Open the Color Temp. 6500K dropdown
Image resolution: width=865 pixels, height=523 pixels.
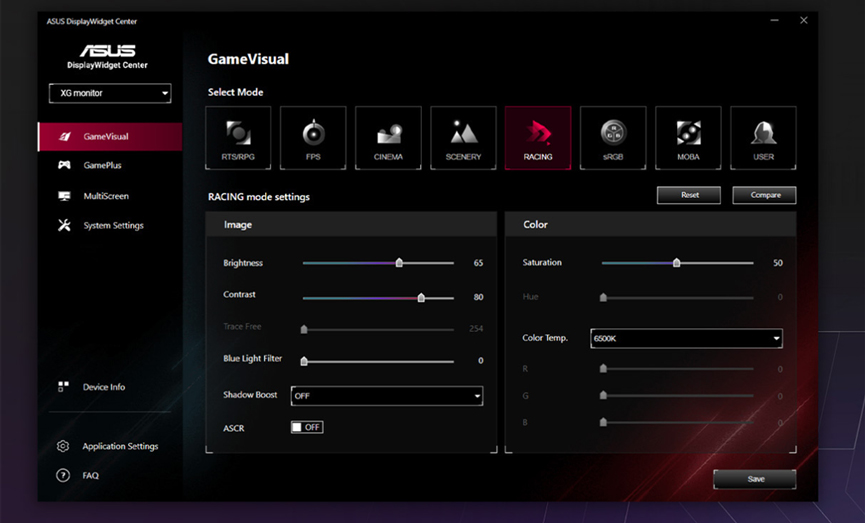[x=686, y=338]
